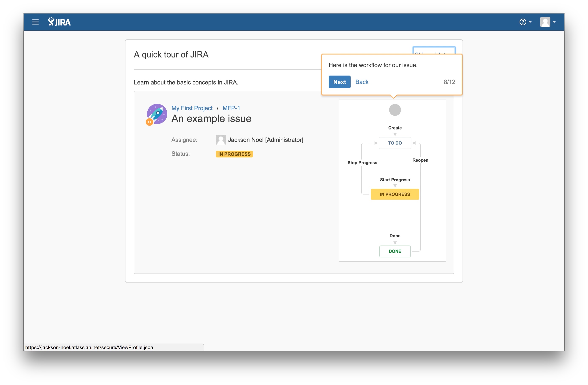This screenshot has width=588, height=385.
Task: Open the My First Project link
Action: (192, 108)
